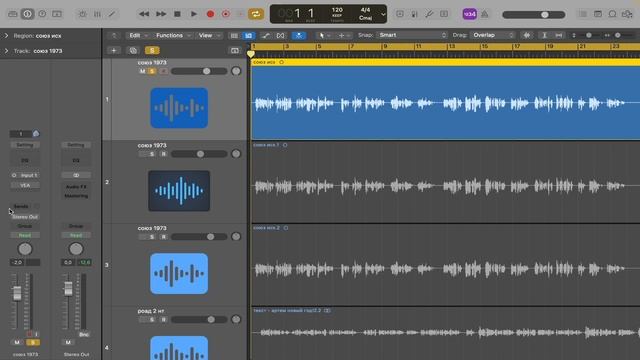The height and width of the screenshot is (360, 640).
Task: Enable record on track 2
Action: point(163,154)
